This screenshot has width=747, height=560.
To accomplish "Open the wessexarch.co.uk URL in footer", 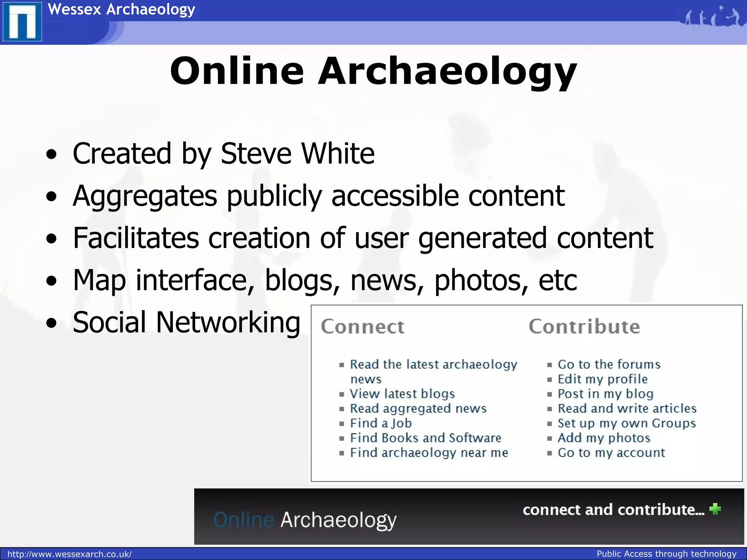I will (69, 554).
